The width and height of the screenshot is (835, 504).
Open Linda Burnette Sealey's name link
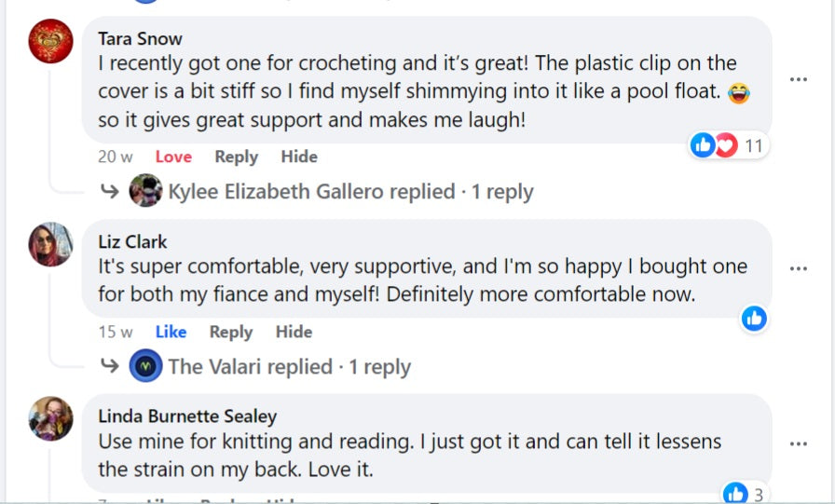pyautogui.click(x=187, y=416)
